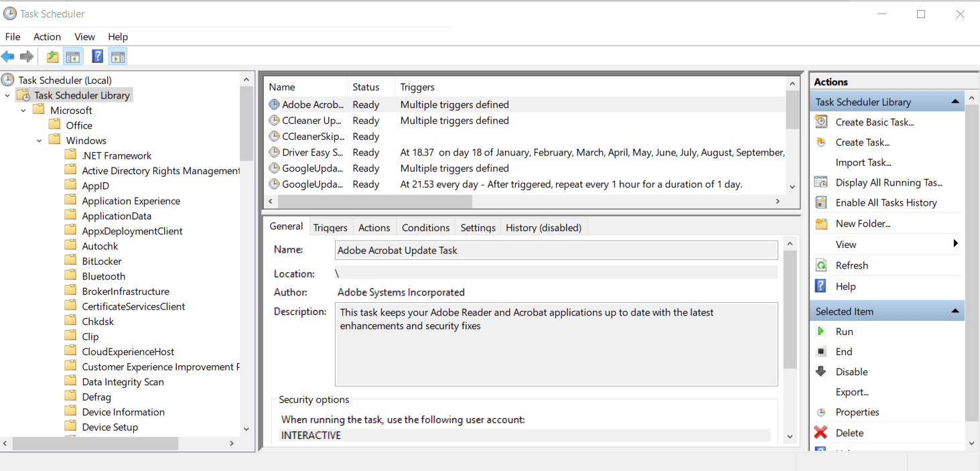Select the BitLocker folder in tree
Screen dimensions: 980x471
102,261
